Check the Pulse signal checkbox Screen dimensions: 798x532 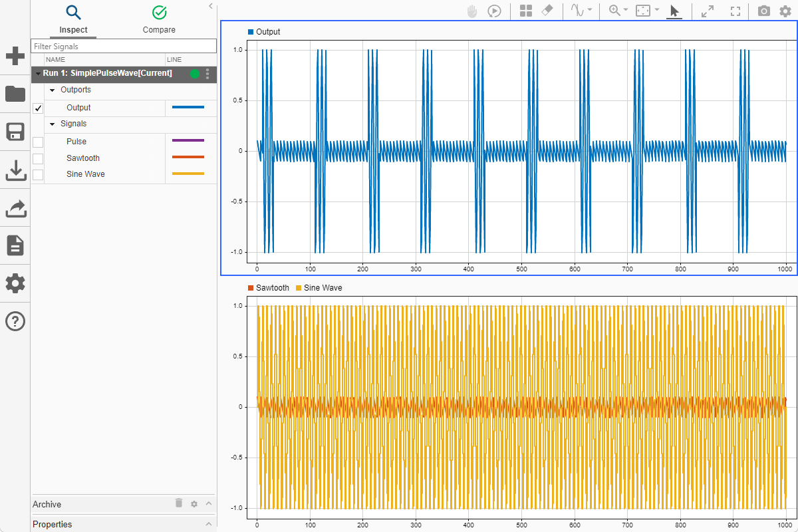click(x=38, y=142)
